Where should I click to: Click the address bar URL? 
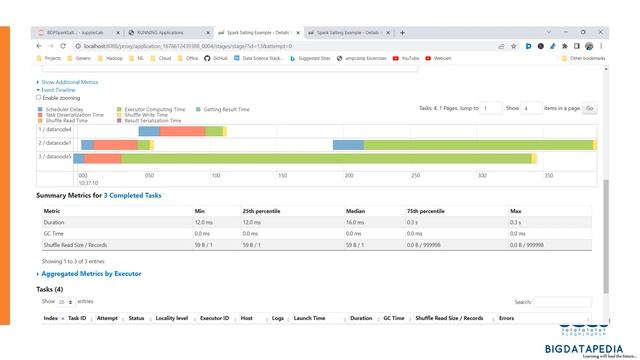pyautogui.click(x=188, y=46)
